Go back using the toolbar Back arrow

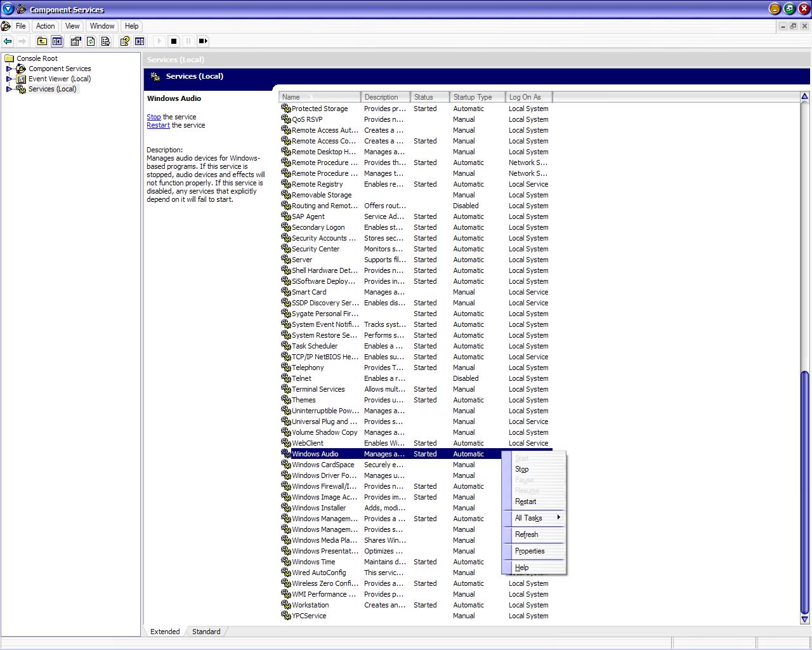(8, 41)
